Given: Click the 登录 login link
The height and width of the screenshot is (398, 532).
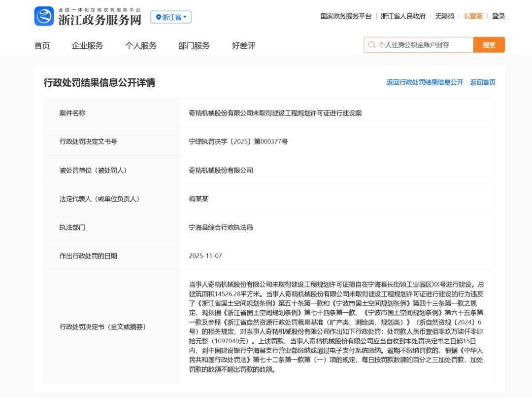Looking at the screenshot, I should (x=499, y=16).
